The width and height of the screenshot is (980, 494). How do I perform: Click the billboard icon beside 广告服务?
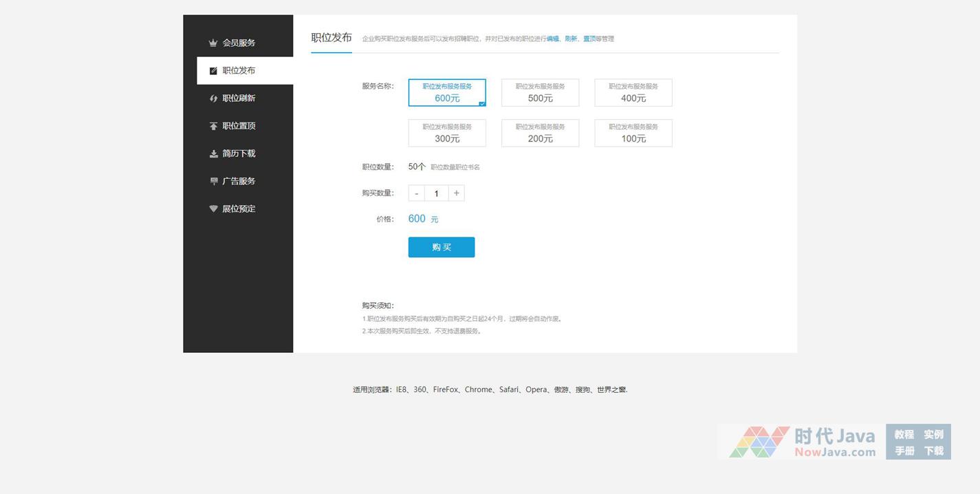[x=213, y=181]
